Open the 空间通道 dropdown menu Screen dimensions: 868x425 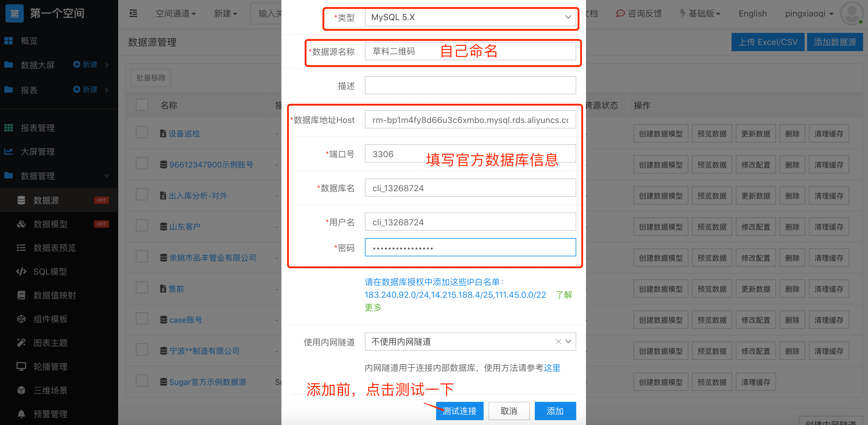[x=175, y=13]
